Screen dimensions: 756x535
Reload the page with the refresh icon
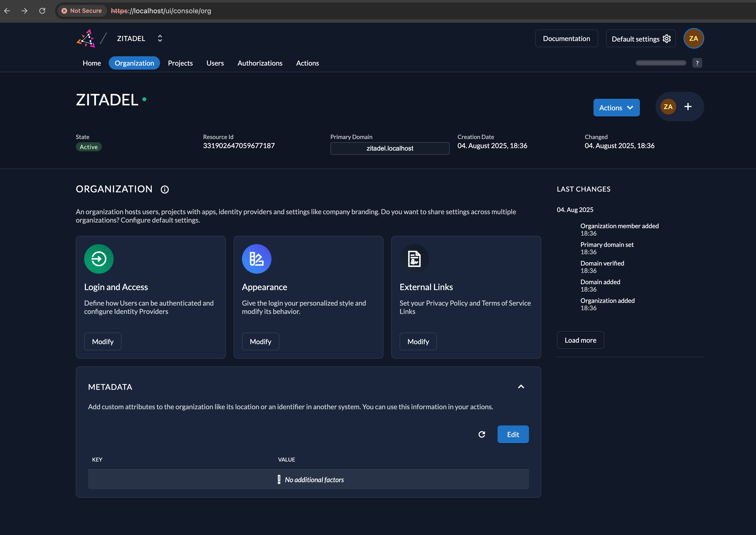click(42, 11)
